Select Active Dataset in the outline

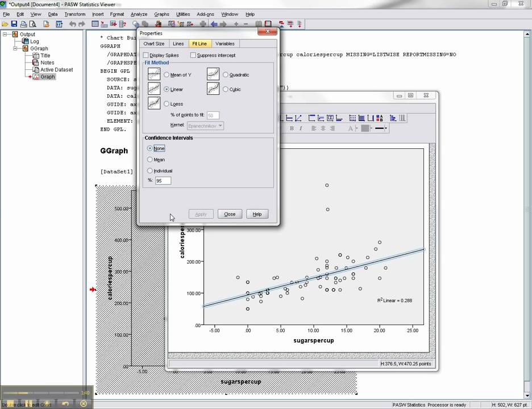pyautogui.click(x=57, y=70)
